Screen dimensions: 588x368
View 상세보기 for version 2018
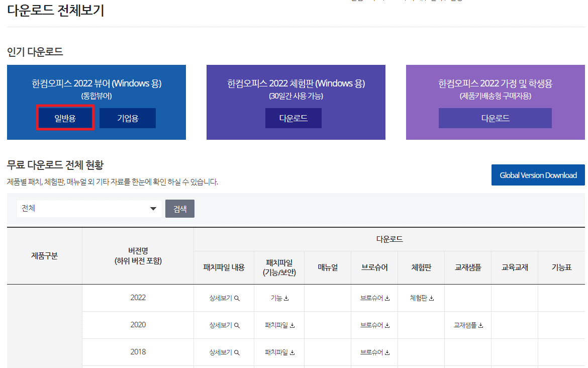(224, 352)
